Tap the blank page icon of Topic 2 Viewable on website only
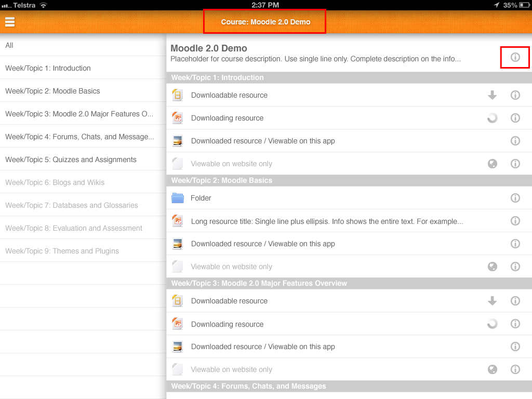The width and height of the screenshot is (532, 399). tap(178, 267)
